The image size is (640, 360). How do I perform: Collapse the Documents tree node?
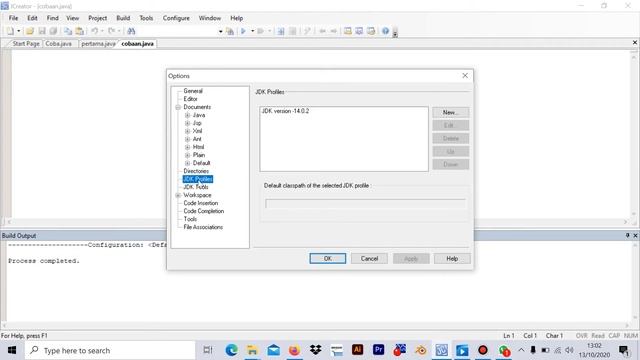(x=178, y=107)
